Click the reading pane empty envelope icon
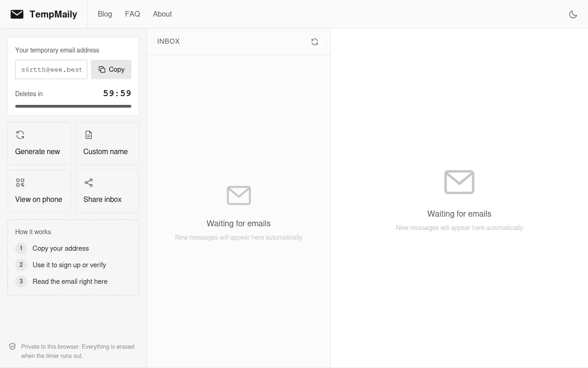This screenshot has width=588, height=368. [459, 182]
